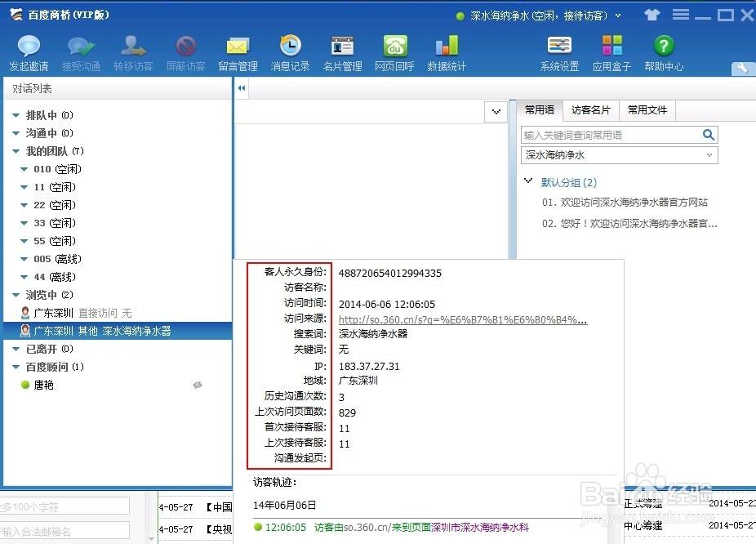Collapse the 已离开 (0) group
Image resolution: width=756 pixels, height=544 pixels.
coord(16,349)
